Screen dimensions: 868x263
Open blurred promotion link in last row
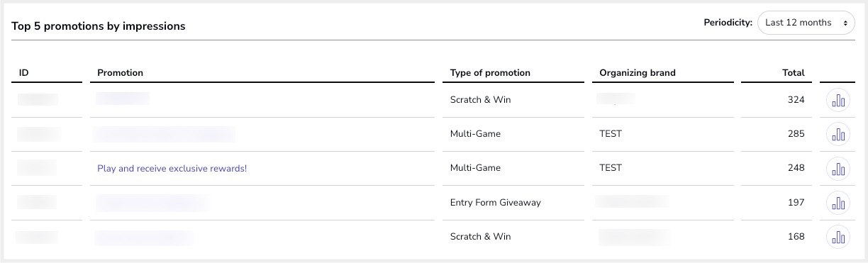point(144,237)
